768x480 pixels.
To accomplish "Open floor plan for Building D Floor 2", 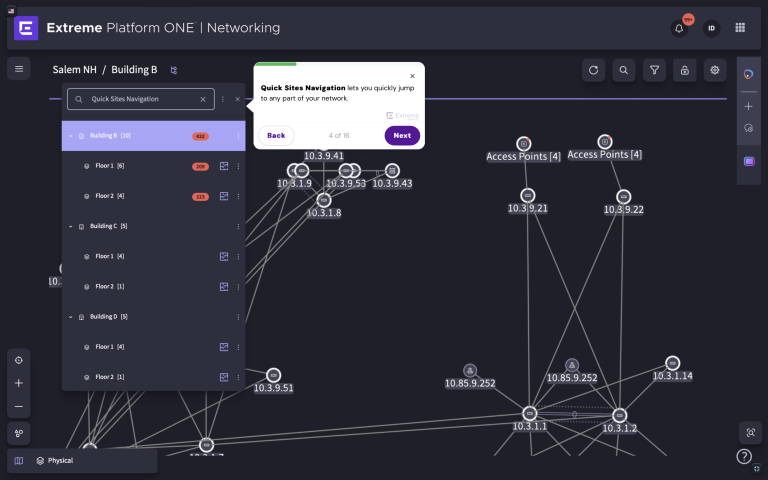I will 224,377.
